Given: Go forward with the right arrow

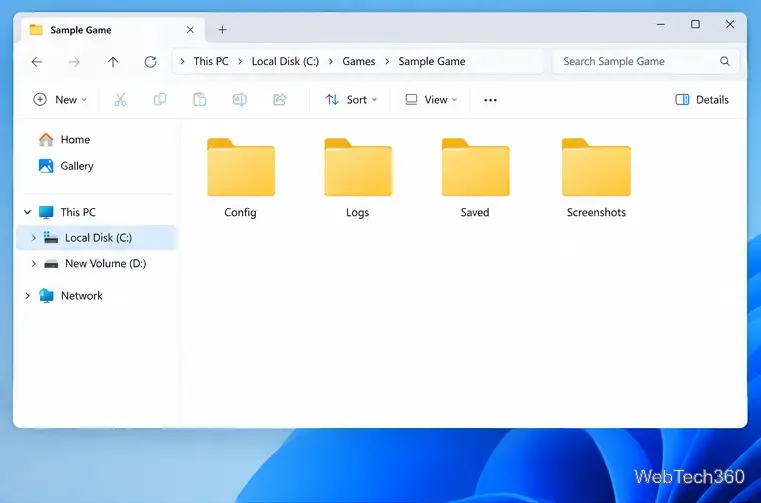Looking at the screenshot, I should point(74,62).
